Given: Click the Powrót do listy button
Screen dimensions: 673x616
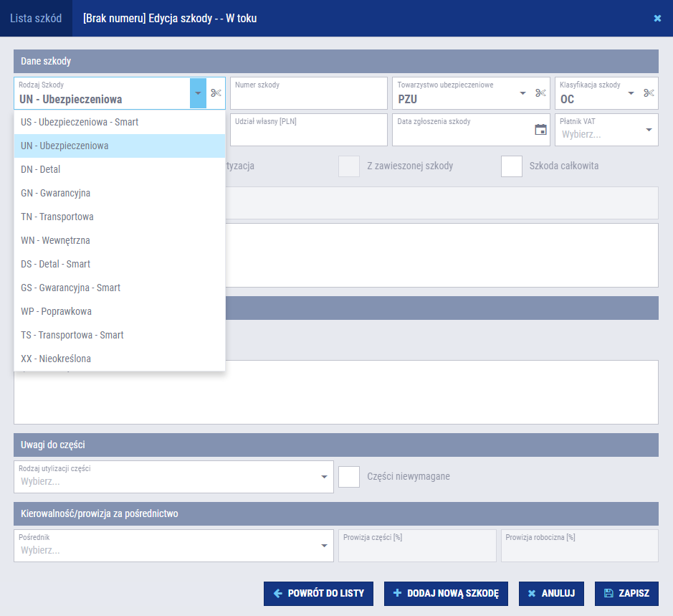Looking at the screenshot, I should [319, 594].
